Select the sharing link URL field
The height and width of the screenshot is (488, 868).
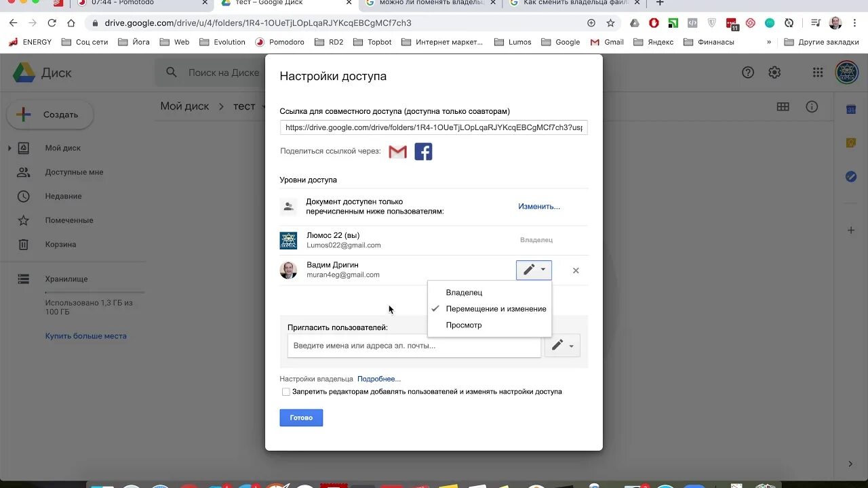(x=433, y=127)
